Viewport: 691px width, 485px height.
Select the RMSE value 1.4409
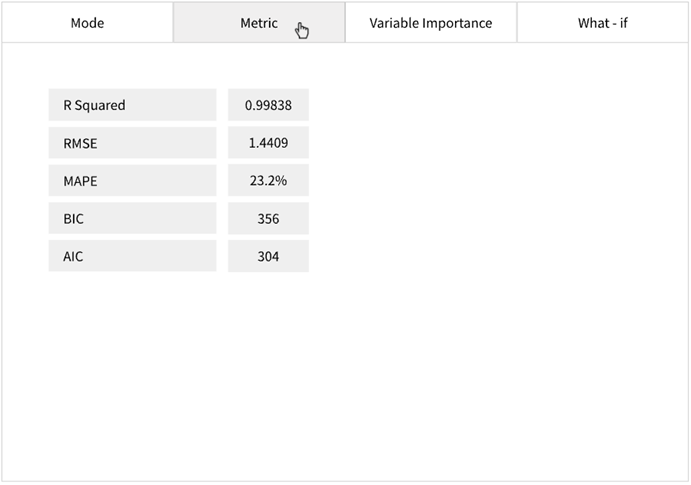pyautogui.click(x=268, y=143)
